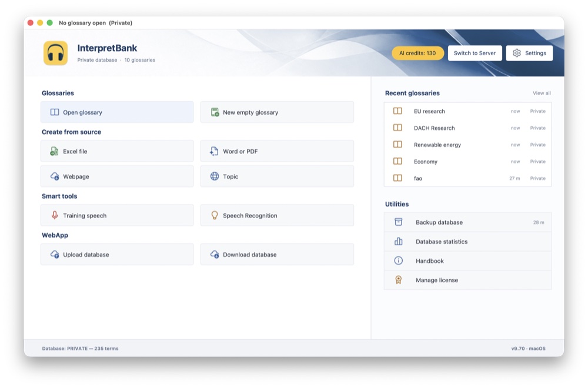Click Switch to Server button
This screenshot has width=588, height=388.
(475, 53)
